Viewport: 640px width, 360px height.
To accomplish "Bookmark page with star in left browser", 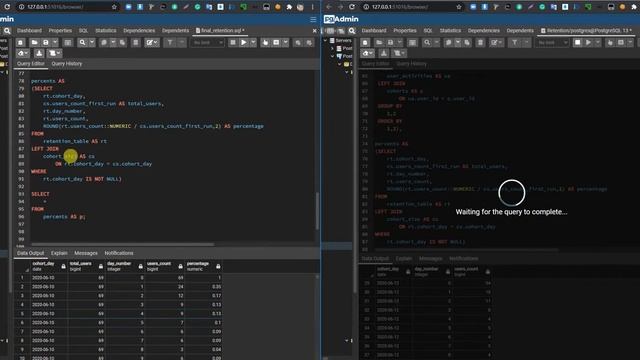I will pos(114,7).
